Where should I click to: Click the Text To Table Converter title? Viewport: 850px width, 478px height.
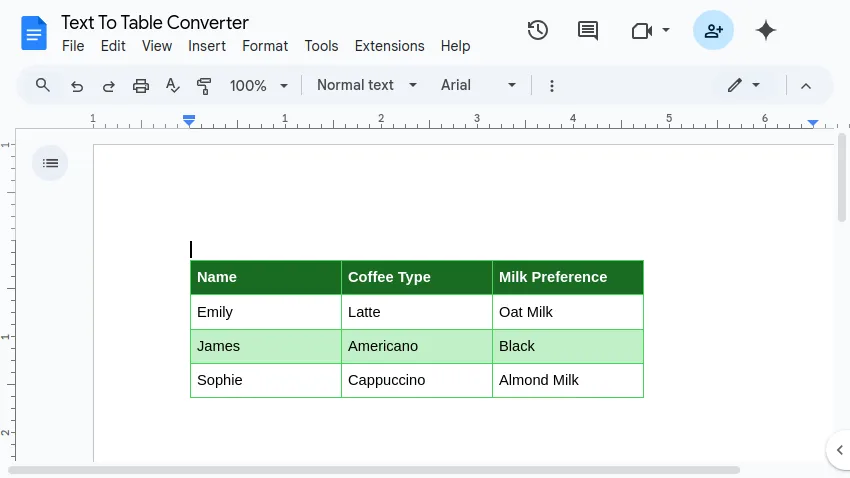(155, 23)
